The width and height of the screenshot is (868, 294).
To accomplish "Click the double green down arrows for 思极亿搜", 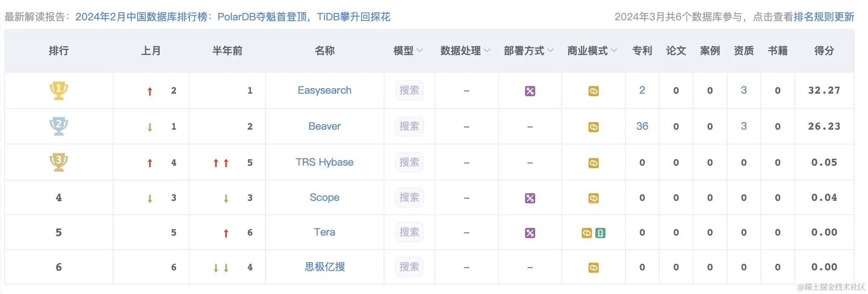I will [221, 268].
